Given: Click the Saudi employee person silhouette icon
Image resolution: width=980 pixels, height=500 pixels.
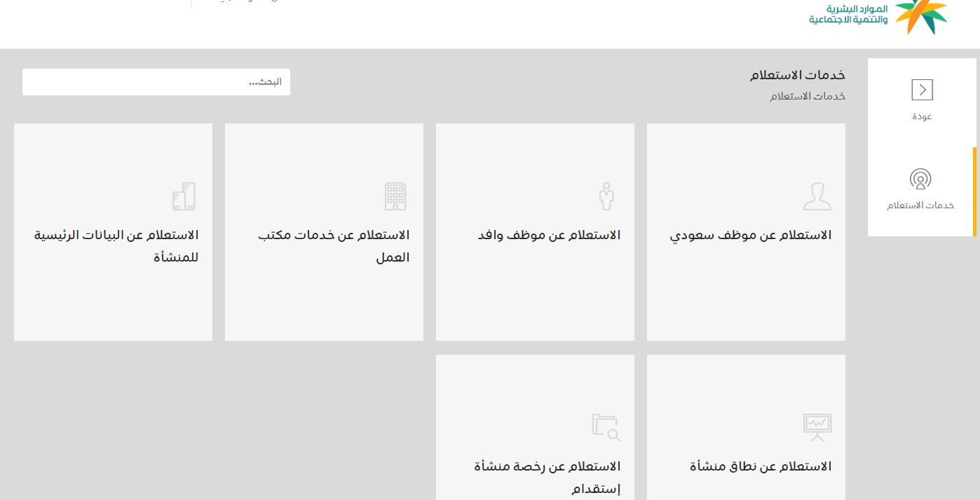Looking at the screenshot, I should click(x=817, y=197).
